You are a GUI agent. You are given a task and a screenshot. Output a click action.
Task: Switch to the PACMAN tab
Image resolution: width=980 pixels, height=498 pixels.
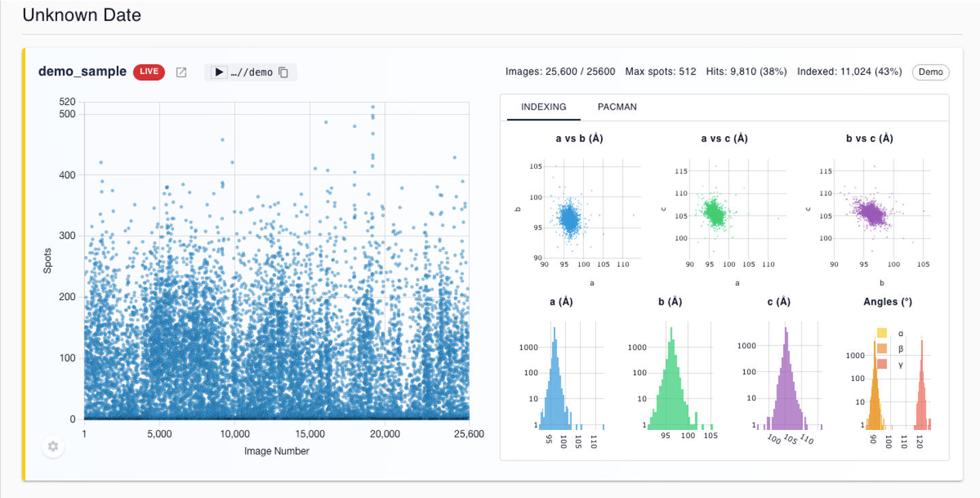pyautogui.click(x=617, y=107)
